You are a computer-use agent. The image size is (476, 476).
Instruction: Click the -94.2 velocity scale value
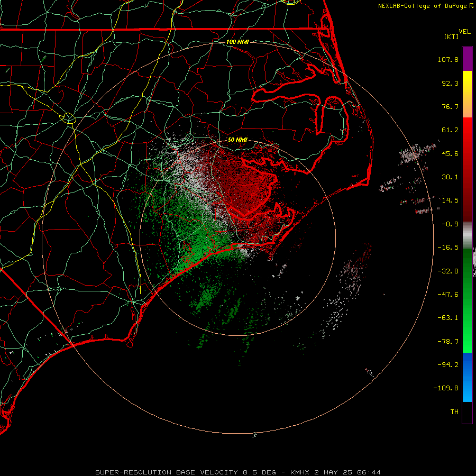tap(448, 365)
